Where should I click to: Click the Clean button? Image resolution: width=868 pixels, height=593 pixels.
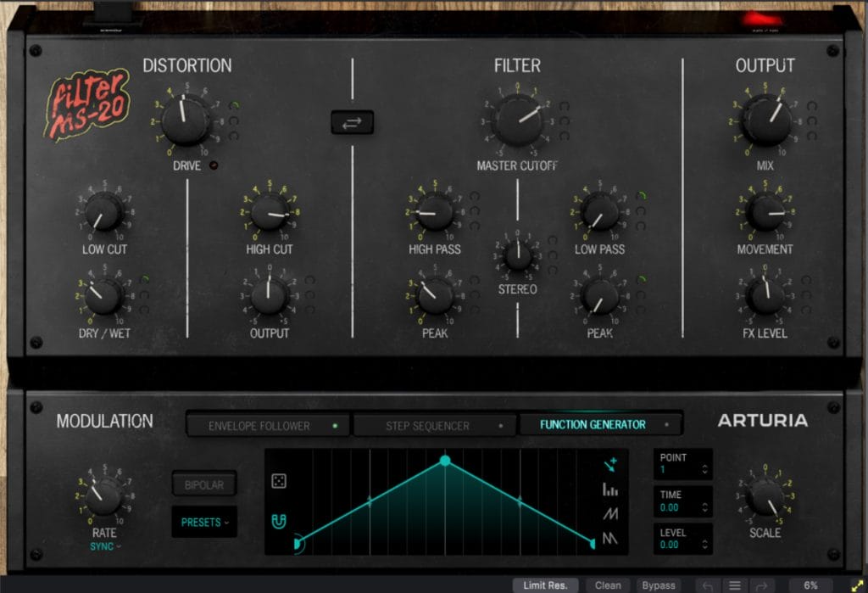(608, 585)
